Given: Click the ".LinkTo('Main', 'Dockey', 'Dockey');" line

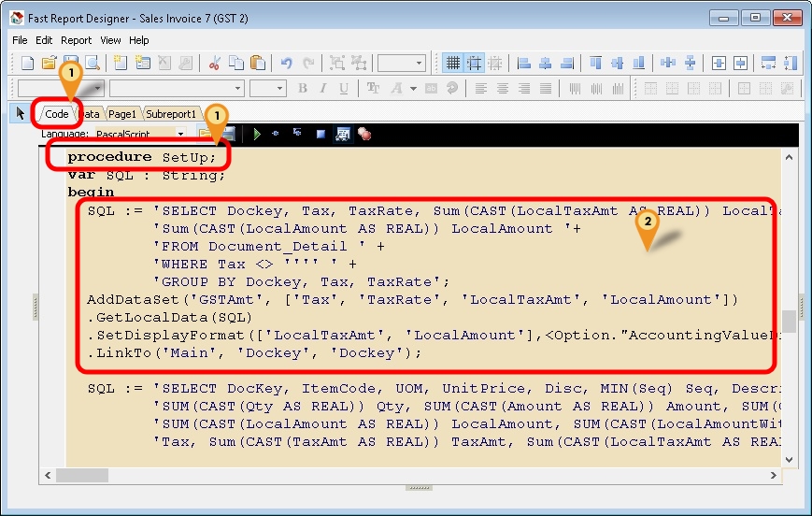Looking at the screenshot, I should coord(254,353).
